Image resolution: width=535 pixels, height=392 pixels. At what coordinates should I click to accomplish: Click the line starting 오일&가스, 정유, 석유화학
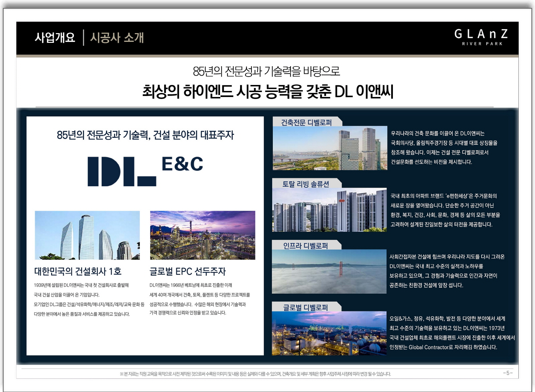click(x=447, y=319)
